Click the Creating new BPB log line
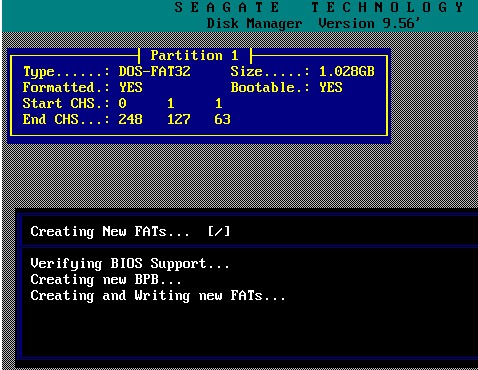Screen dimensions: 478x370 point(106,279)
